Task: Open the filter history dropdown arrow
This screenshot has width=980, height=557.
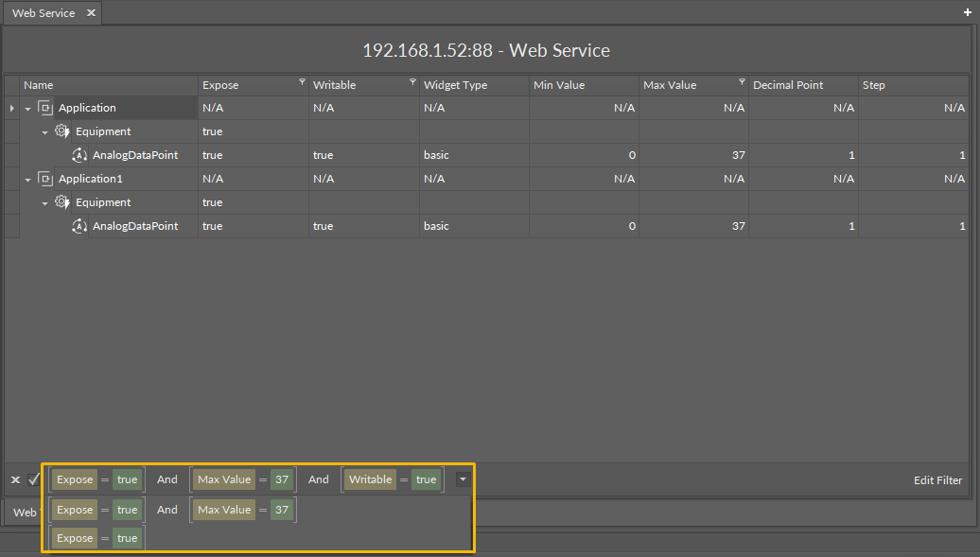Action: [x=462, y=479]
